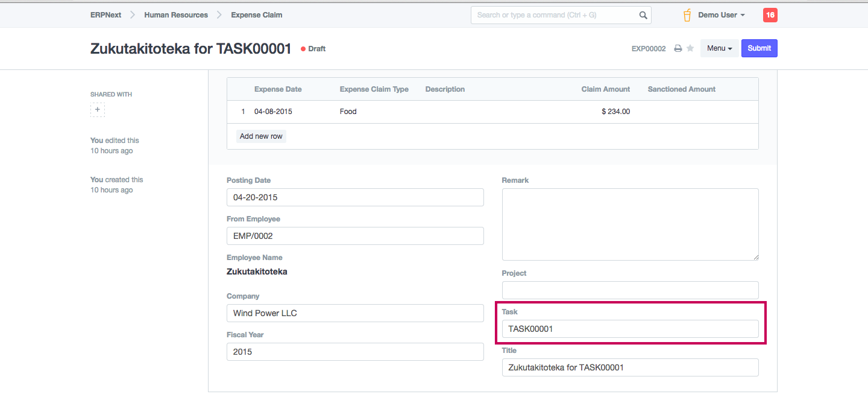Add new row to expense table
868x397 pixels.
(x=261, y=136)
